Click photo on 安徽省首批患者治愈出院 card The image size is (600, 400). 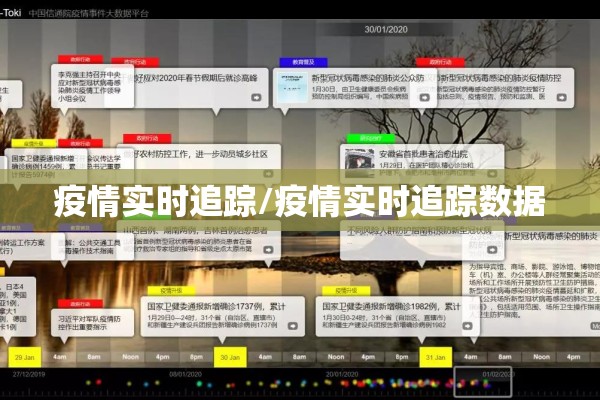coord(359,161)
